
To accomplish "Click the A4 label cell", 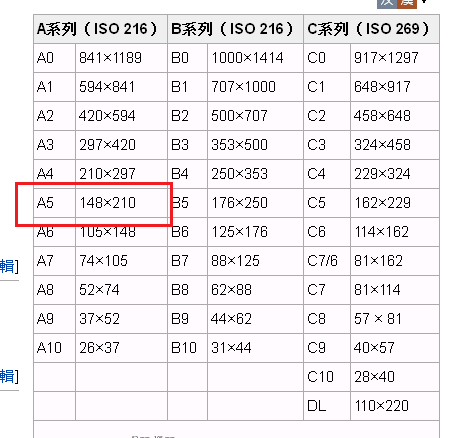I will 55,174.
